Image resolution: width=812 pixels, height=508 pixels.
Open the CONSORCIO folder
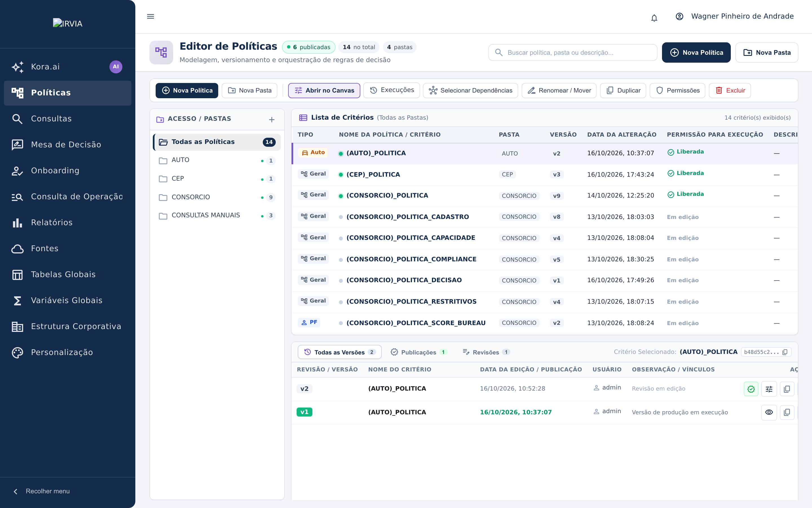217,197
